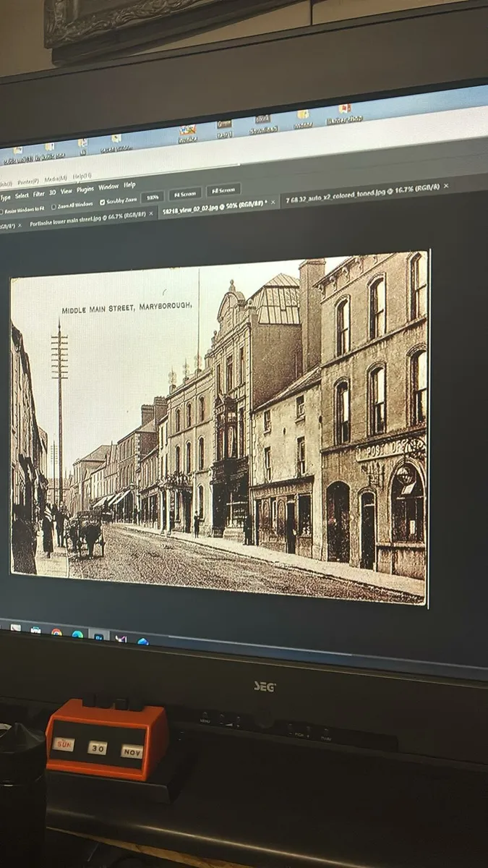The height and width of the screenshot is (868, 488).
Task: Open the Select menu
Action: pyautogui.click(x=22, y=195)
